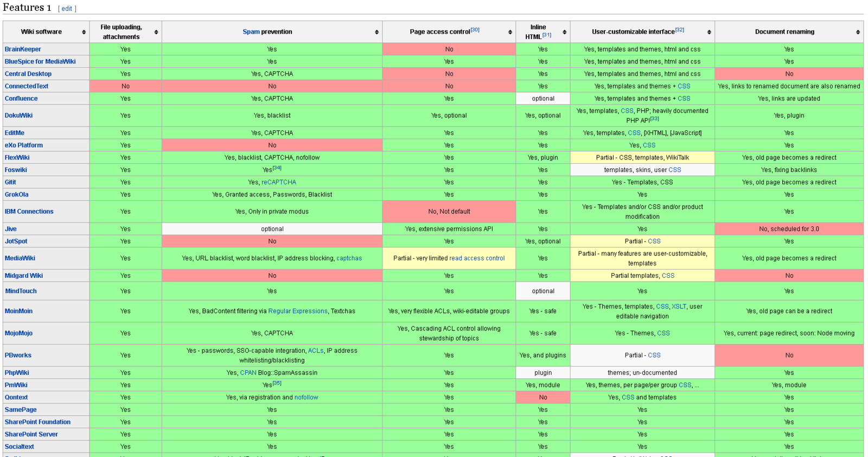The height and width of the screenshot is (457, 868).
Task: Open the XSLT link in MoinMoin row
Action: 679,307
